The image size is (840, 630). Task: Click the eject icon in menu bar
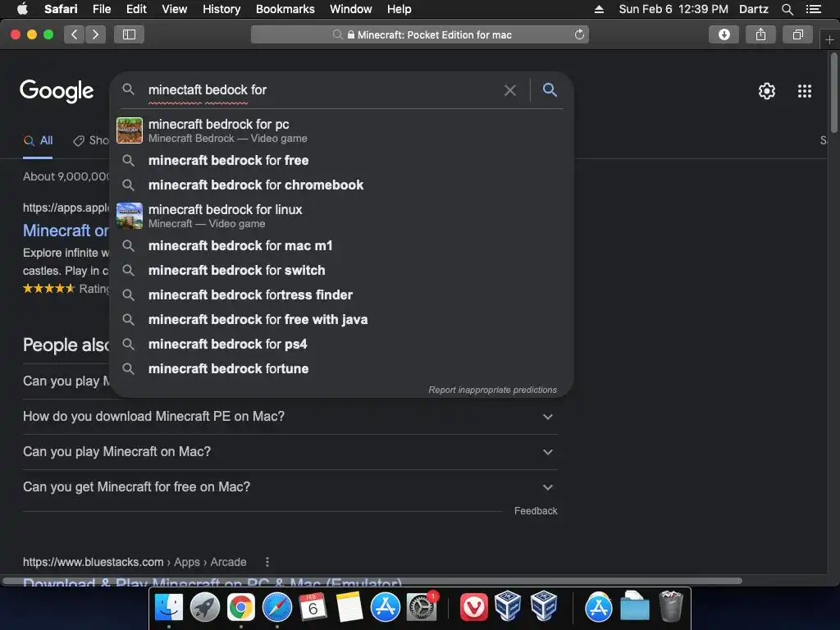coord(599,9)
